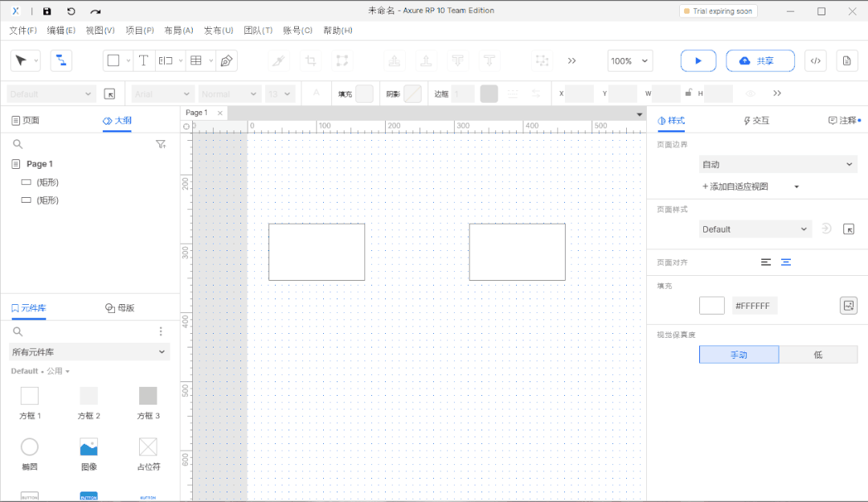This screenshot has height=502, width=868.
Task: Click the 边框 border color swatch
Action: [x=489, y=93]
